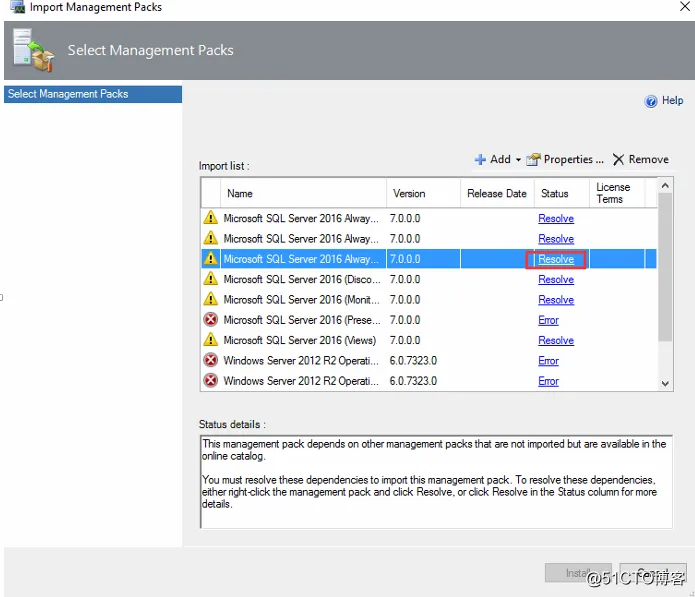Click the Install button

578,573
